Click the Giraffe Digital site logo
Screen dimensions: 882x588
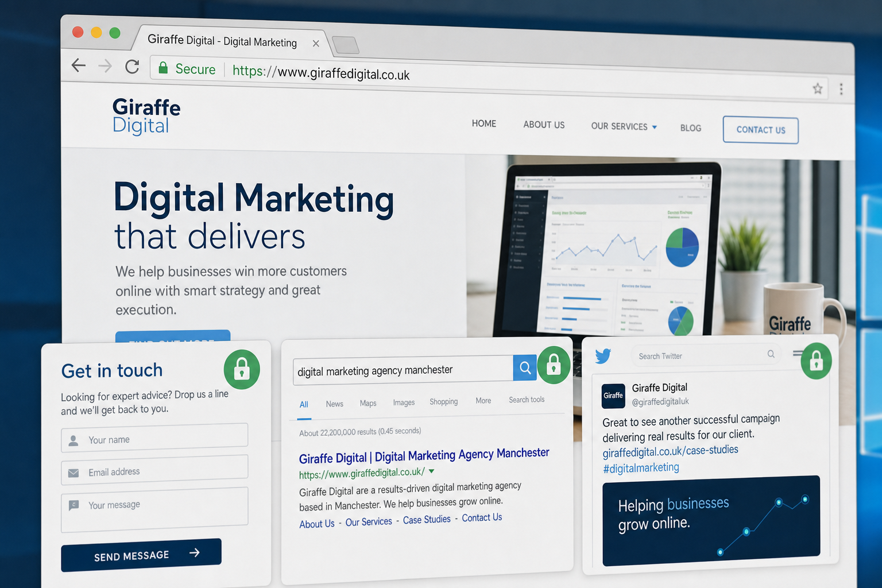click(x=146, y=116)
